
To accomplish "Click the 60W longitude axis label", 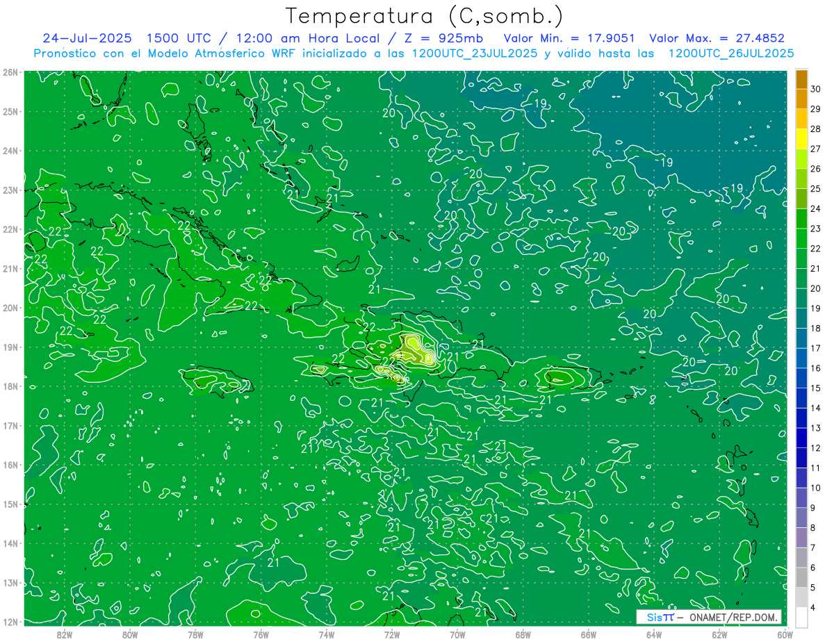I will [x=785, y=634].
